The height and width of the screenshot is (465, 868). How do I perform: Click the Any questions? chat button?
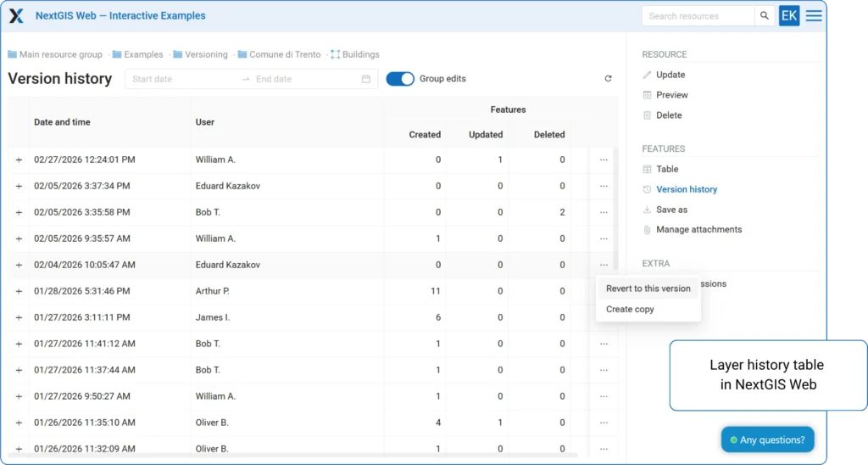(x=767, y=440)
